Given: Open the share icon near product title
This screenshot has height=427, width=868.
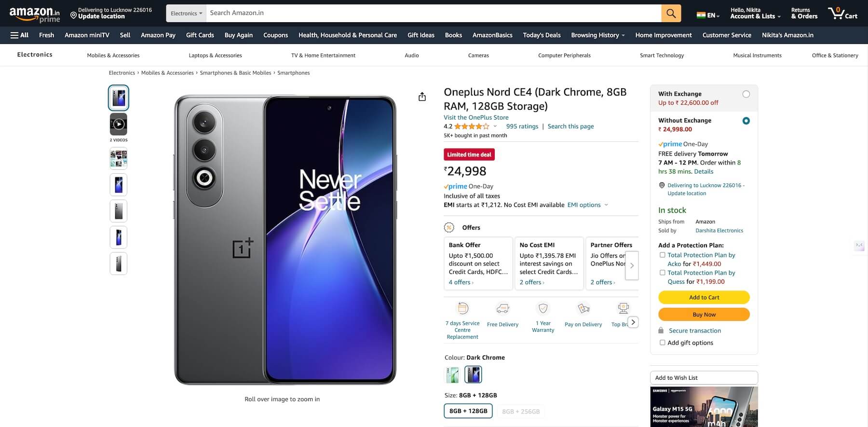Looking at the screenshot, I should [422, 96].
